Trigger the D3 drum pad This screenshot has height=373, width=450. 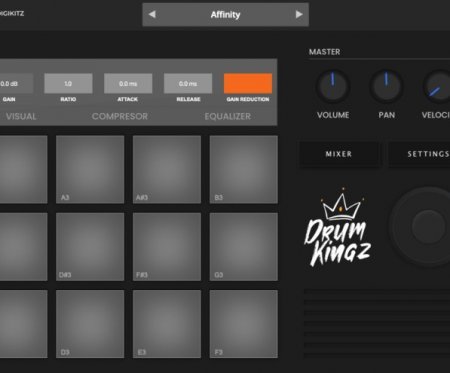click(x=90, y=324)
